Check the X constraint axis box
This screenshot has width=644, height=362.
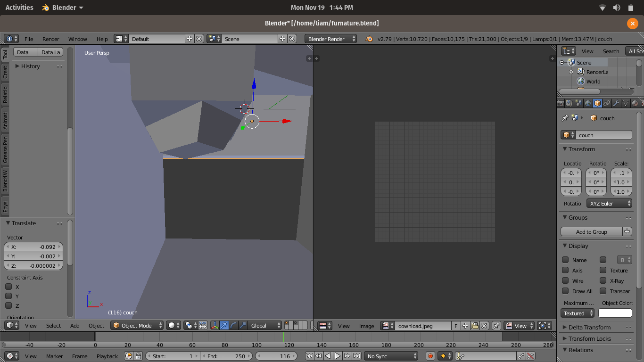tap(8, 287)
